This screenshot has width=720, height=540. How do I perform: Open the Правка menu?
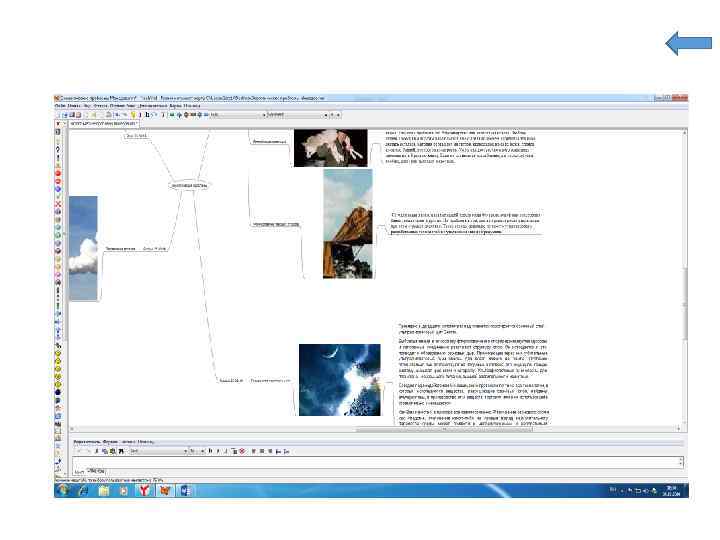(x=74, y=106)
